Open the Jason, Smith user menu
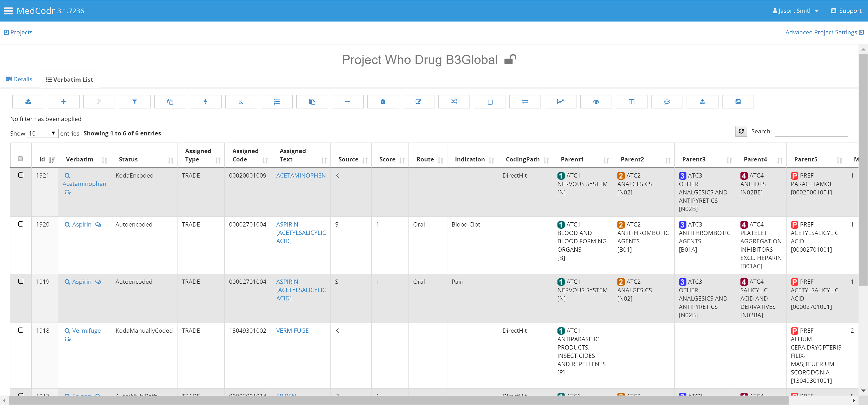 [796, 11]
